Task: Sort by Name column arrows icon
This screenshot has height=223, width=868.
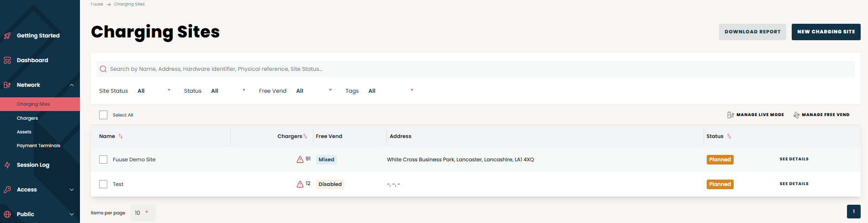Action: point(121,136)
